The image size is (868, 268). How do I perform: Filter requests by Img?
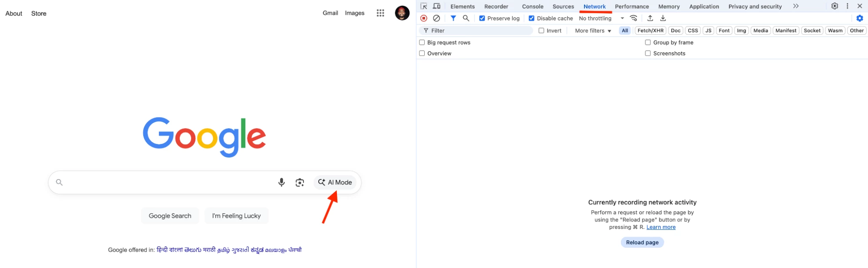point(742,30)
